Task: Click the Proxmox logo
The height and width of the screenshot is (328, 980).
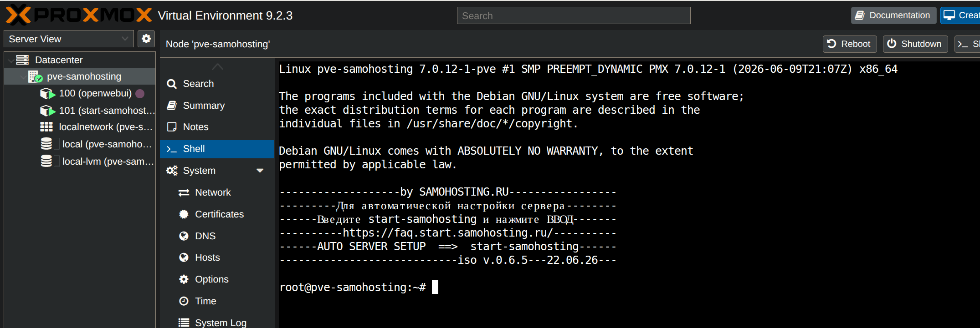Action: click(79, 15)
